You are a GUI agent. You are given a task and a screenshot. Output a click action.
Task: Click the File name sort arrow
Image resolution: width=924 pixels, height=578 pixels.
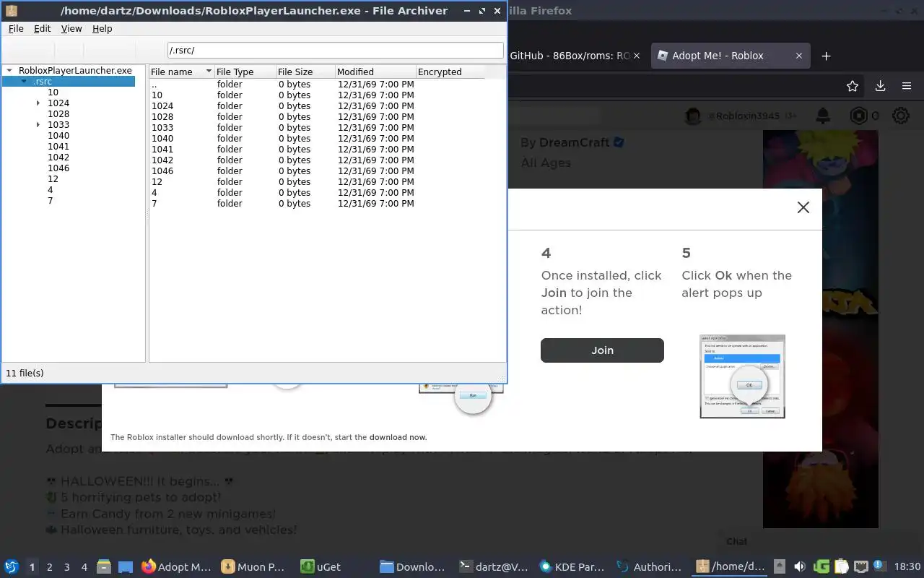click(x=209, y=72)
